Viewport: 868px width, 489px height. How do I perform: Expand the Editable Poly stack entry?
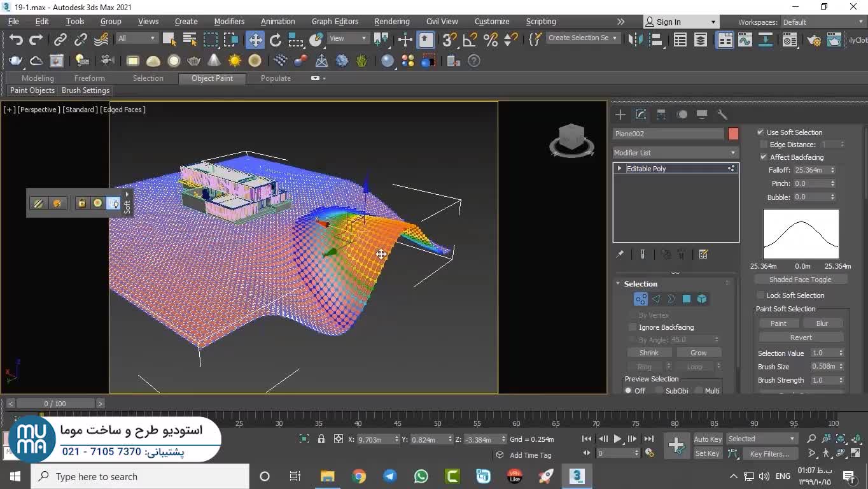(x=619, y=169)
